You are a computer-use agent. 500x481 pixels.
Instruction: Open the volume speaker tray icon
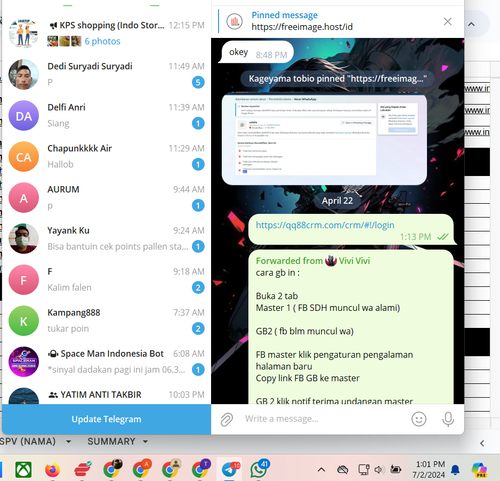pyautogui.click(x=379, y=470)
